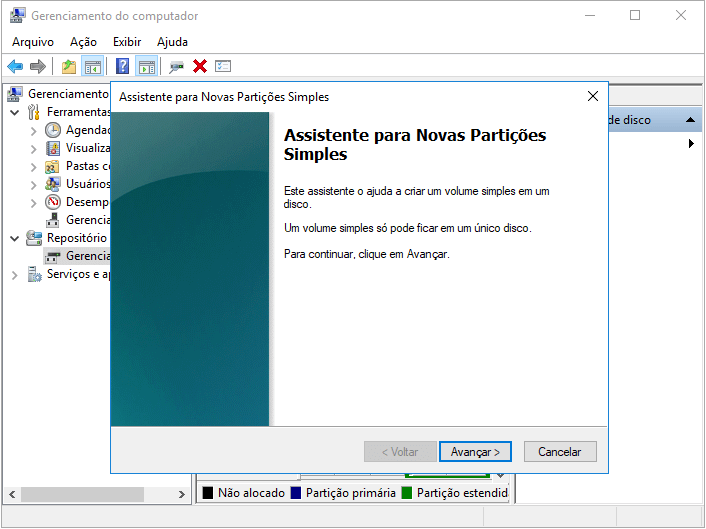The width and height of the screenshot is (706, 529).
Task: Expand the Agendador tree node
Action: tap(33, 131)
